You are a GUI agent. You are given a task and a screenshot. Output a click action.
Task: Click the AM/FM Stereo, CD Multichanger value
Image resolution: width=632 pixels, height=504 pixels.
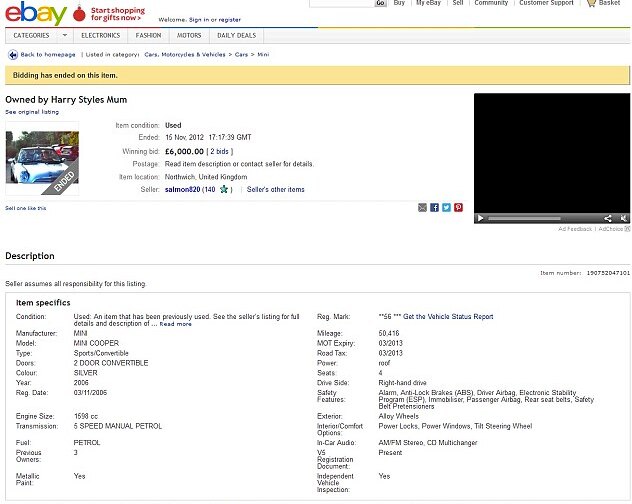pyautogui.click(x=428, y=443)
